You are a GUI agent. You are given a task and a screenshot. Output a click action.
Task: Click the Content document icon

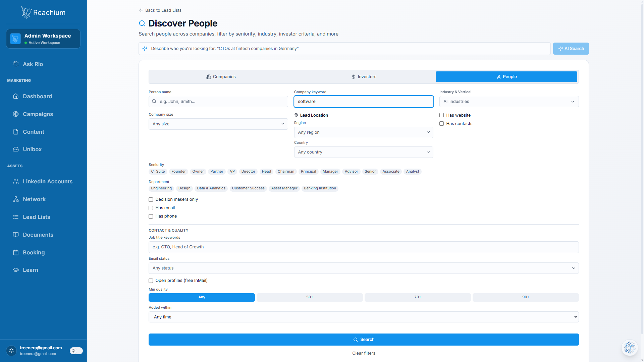pos(16,132)
